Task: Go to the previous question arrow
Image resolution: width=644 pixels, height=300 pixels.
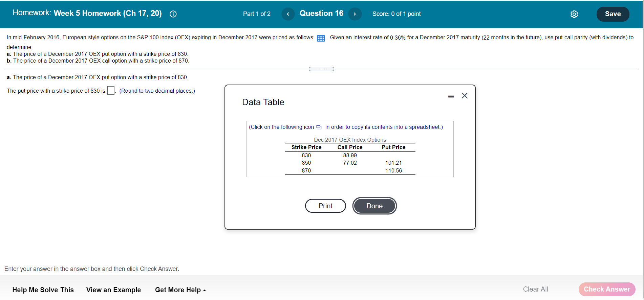Action: click(x=288, y=14)
